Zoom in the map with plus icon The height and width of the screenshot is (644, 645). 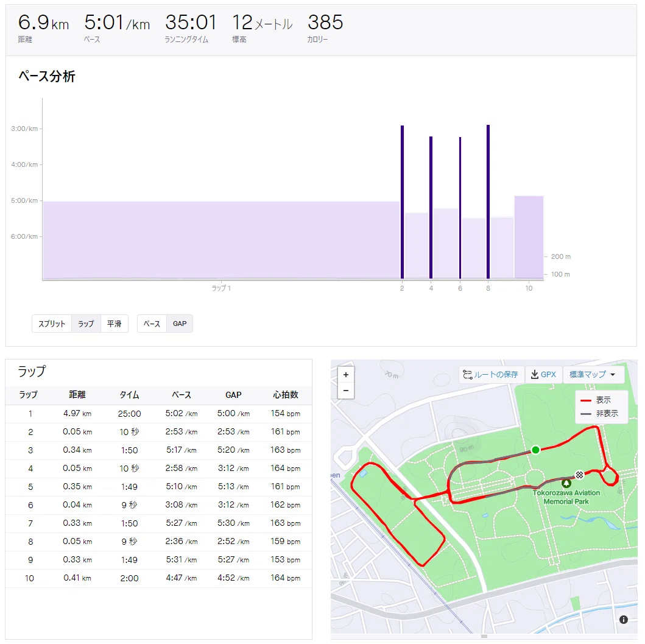tap(345, 375)
